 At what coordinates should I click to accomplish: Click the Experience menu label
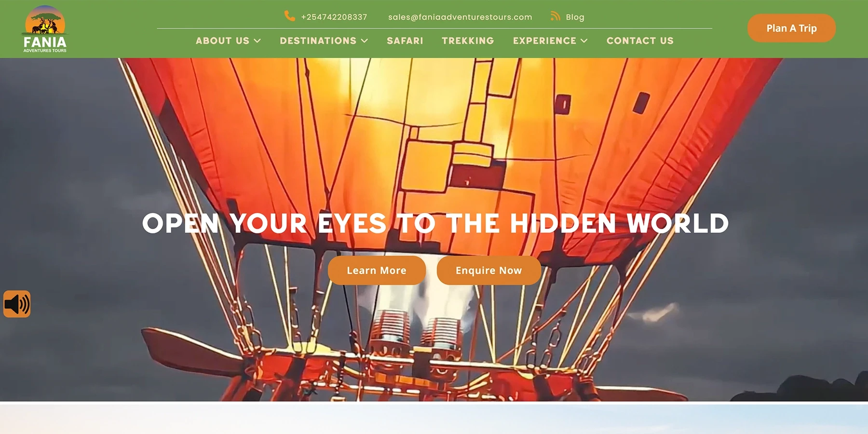point(544,41)
